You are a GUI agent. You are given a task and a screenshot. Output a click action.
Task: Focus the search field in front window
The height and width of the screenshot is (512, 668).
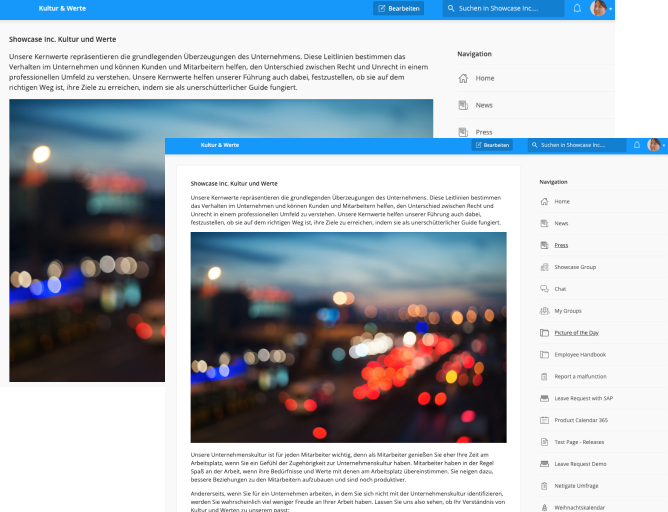coord(577,145)
